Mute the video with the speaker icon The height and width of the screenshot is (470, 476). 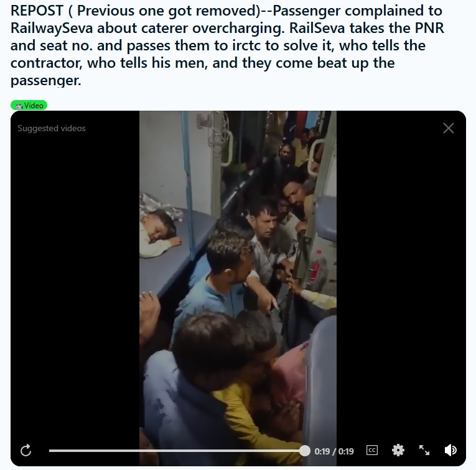[x=451, y=450]
